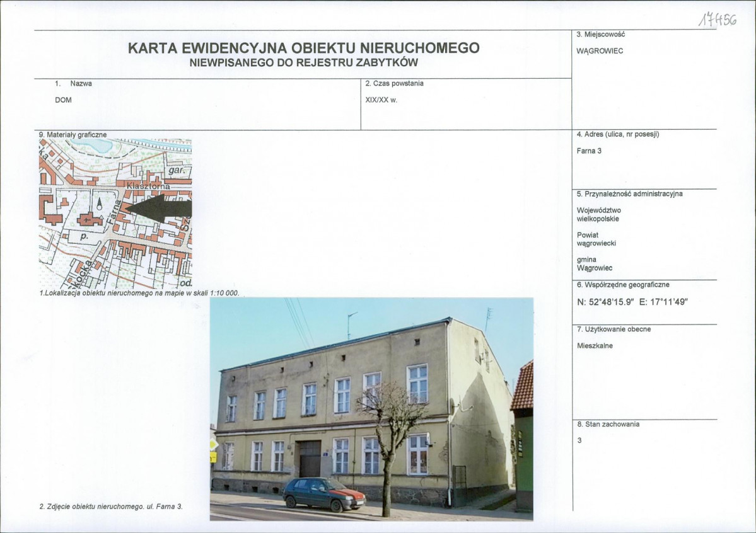Click the label '2. Czas powstania'

394,83
